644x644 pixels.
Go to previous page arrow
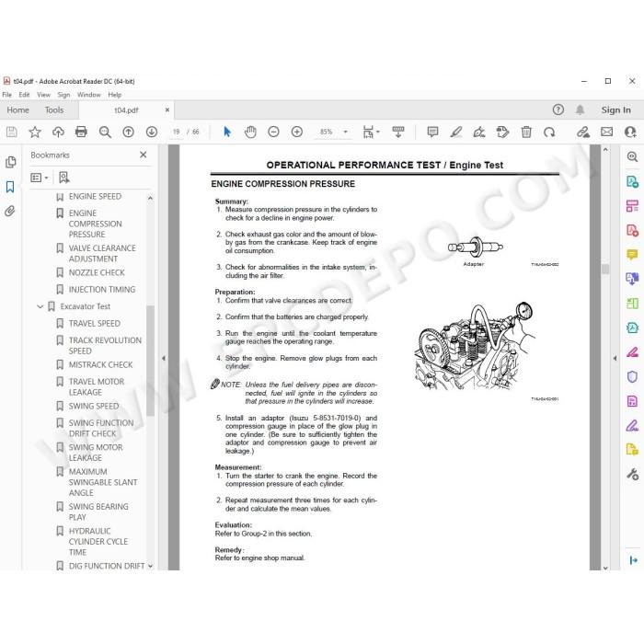tap(128, 132)
